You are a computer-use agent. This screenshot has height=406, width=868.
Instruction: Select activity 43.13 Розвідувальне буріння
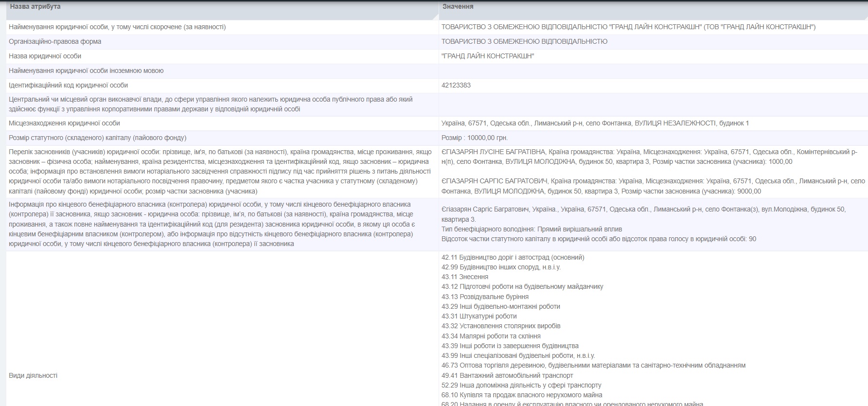pos(485,297)
